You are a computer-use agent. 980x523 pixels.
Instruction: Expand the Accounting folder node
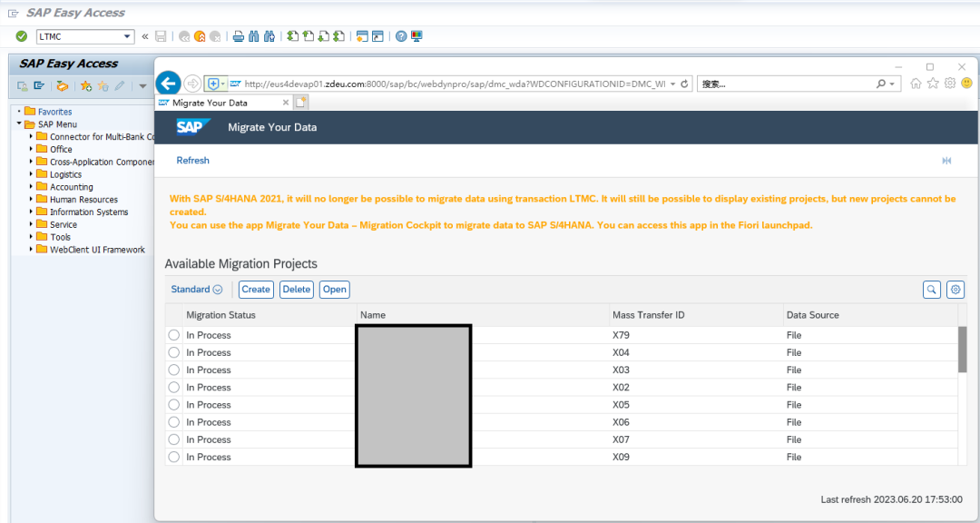(31, 186)
